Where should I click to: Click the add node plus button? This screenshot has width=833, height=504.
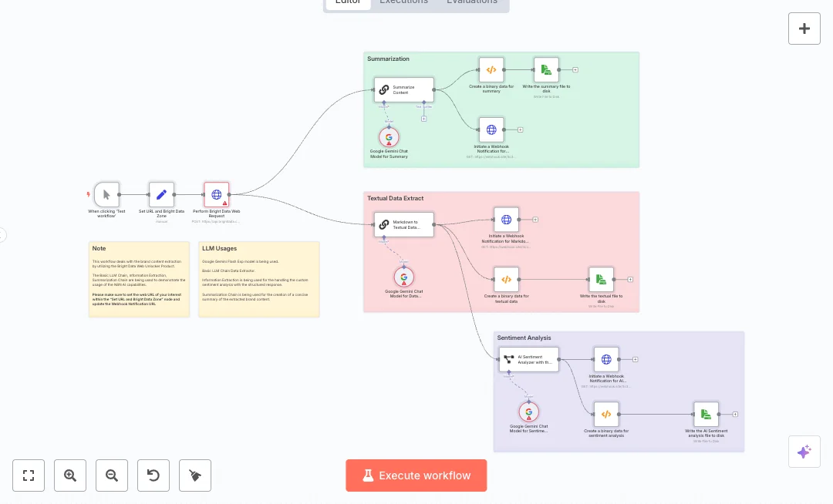[804, 29]
